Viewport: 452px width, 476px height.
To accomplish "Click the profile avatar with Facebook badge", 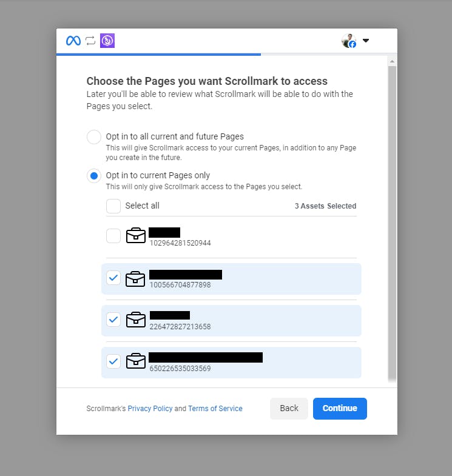I will coord(349,41).
